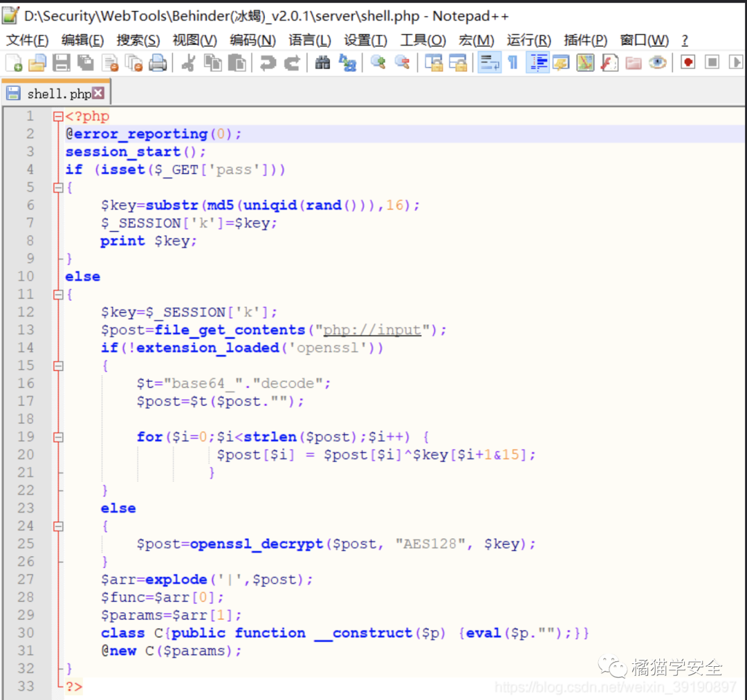
Task: Print the current document
Action: 158,63
